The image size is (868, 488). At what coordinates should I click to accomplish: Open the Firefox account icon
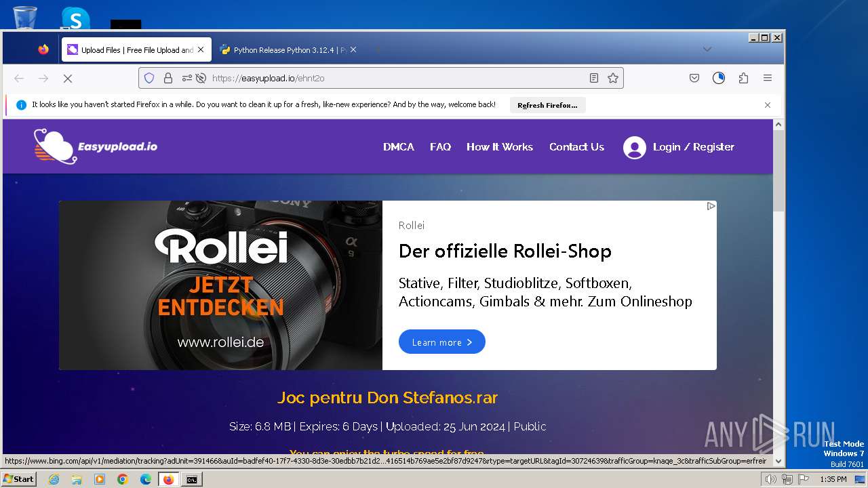[719, 78]
